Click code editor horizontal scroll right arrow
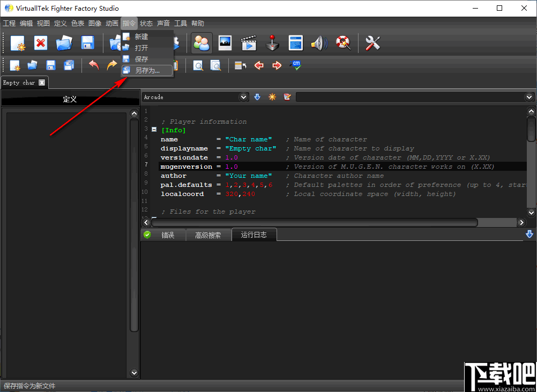 pos(521,223)
